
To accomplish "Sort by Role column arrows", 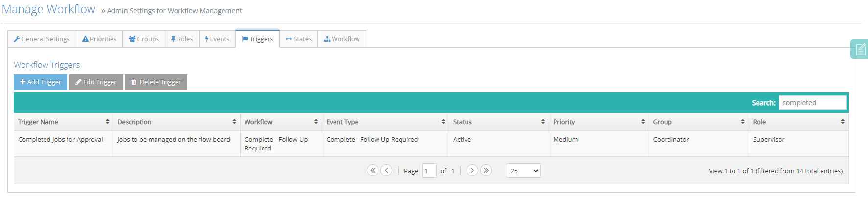I will coord(843,122).
